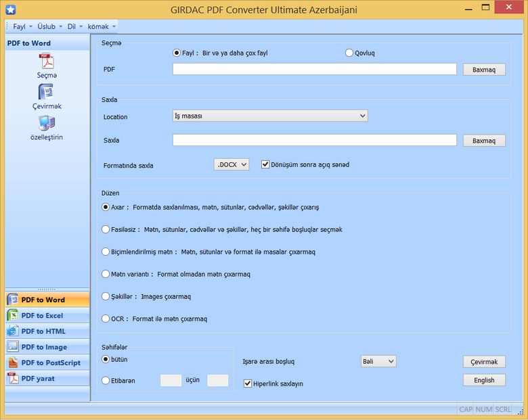Open the .DOCX format dropdown
Screen dimensions: 528x420
232,164
